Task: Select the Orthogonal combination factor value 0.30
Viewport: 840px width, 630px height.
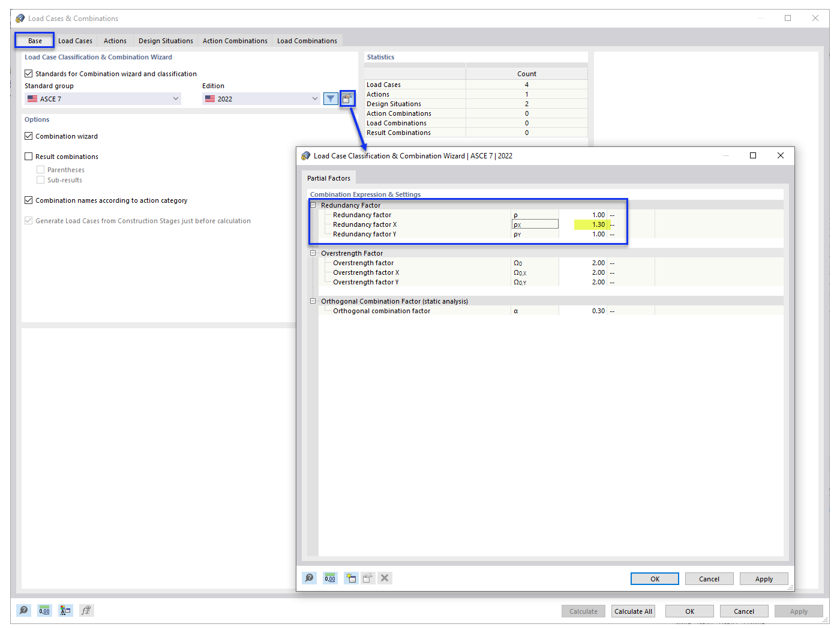Action: 583,311
